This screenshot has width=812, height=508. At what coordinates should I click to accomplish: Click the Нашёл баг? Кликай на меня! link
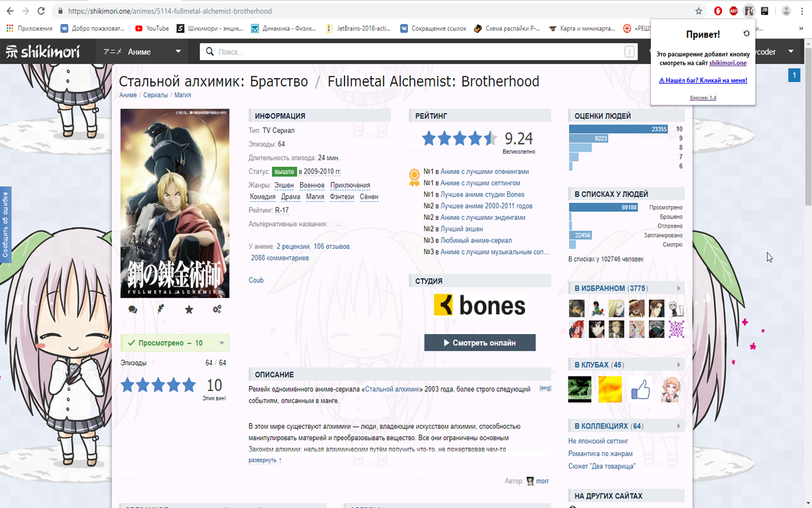tap(703, 81)
